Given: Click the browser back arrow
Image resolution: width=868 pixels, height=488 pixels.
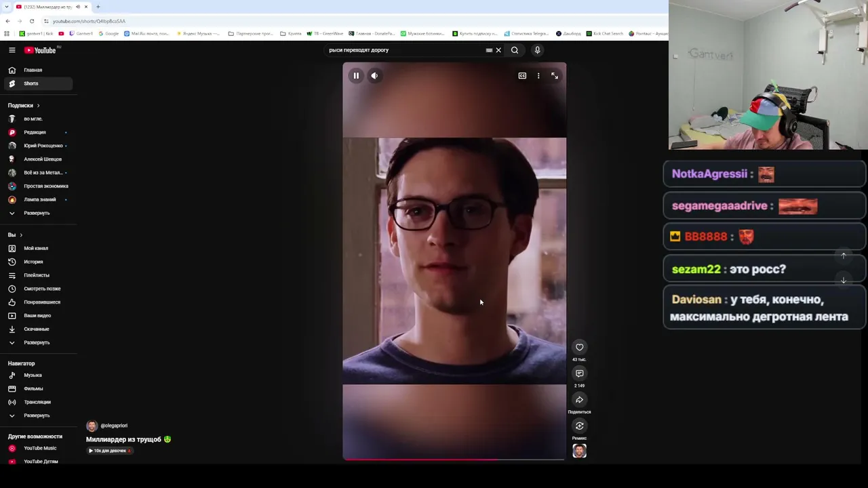Looking at the screenshot, I should pos(7,21).
